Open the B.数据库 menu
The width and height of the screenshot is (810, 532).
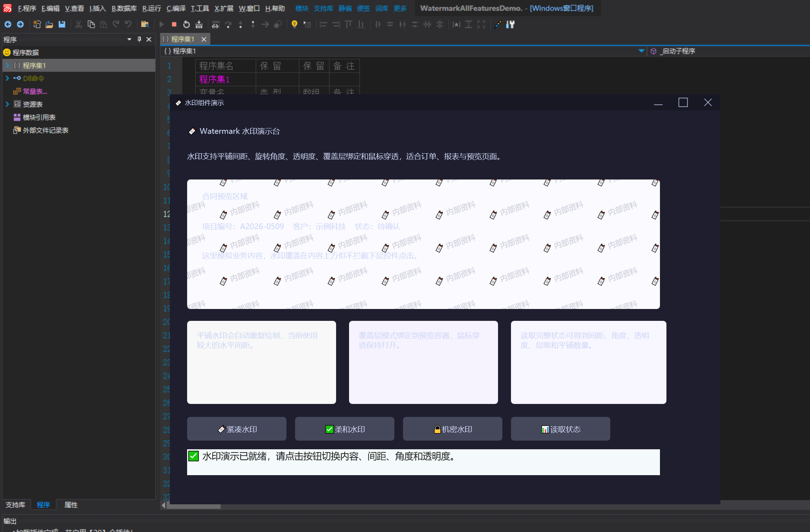coord(124,8)
